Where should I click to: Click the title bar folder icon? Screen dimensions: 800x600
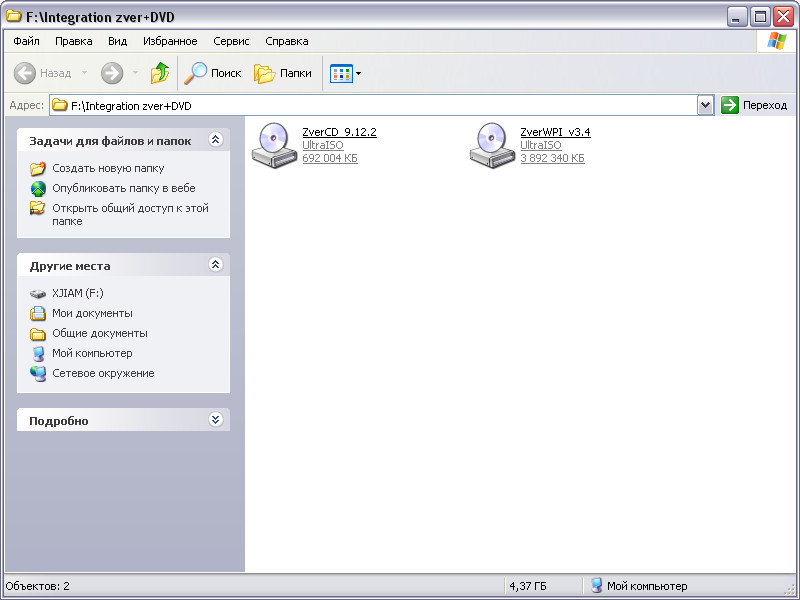(14, 16)
